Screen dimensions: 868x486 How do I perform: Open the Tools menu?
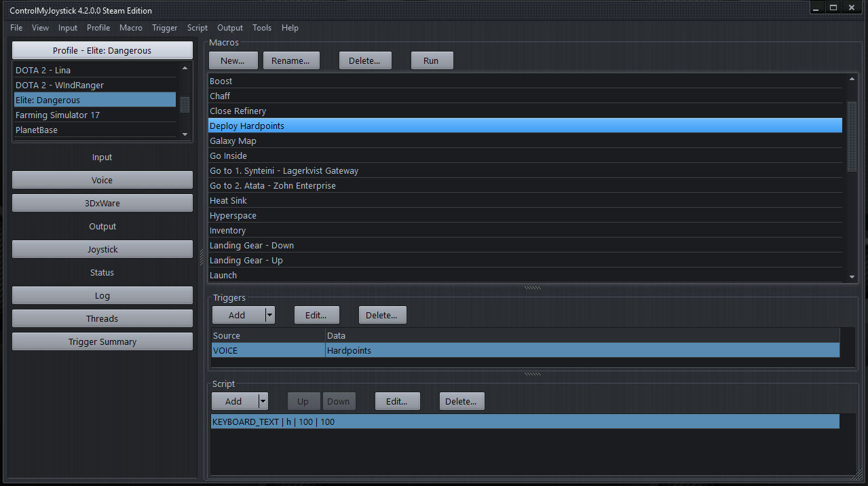(262, 28)
